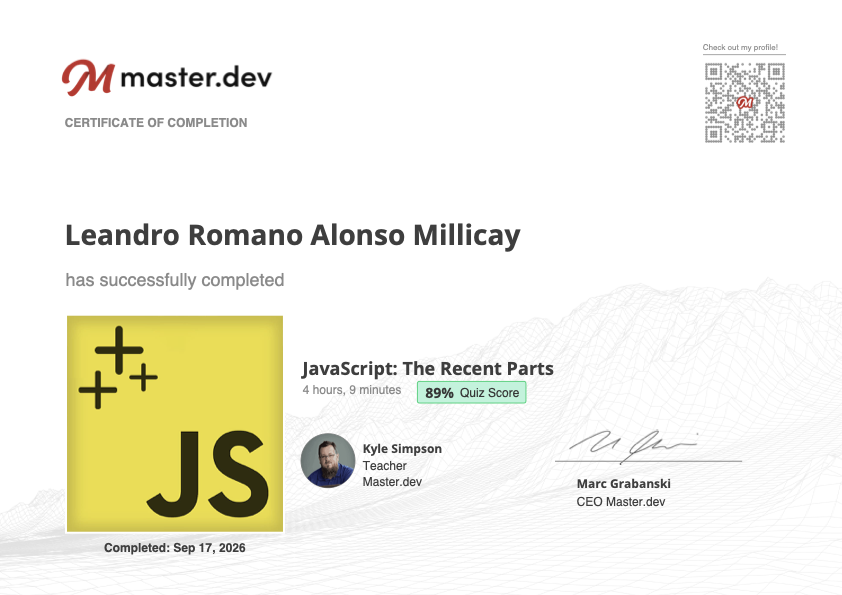Click the Teacher role label
This screenshot has width=842, height=595.
click(x=384, y=466)
